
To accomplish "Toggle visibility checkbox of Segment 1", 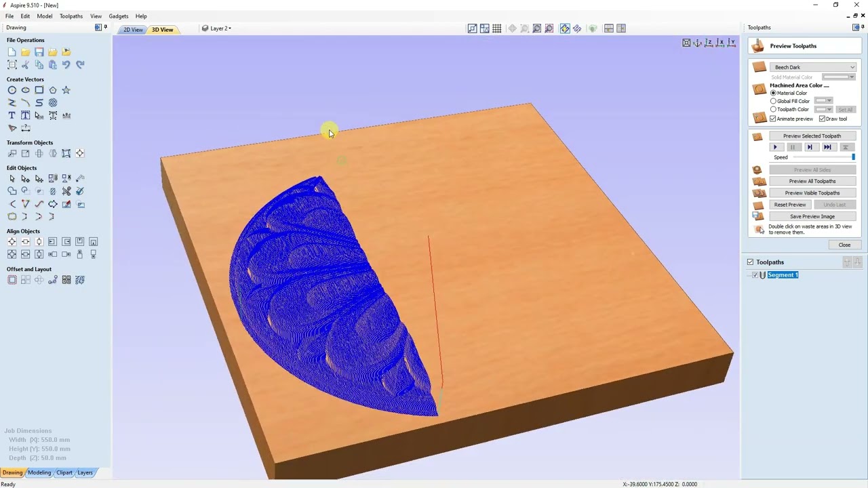I will [755, 275].
